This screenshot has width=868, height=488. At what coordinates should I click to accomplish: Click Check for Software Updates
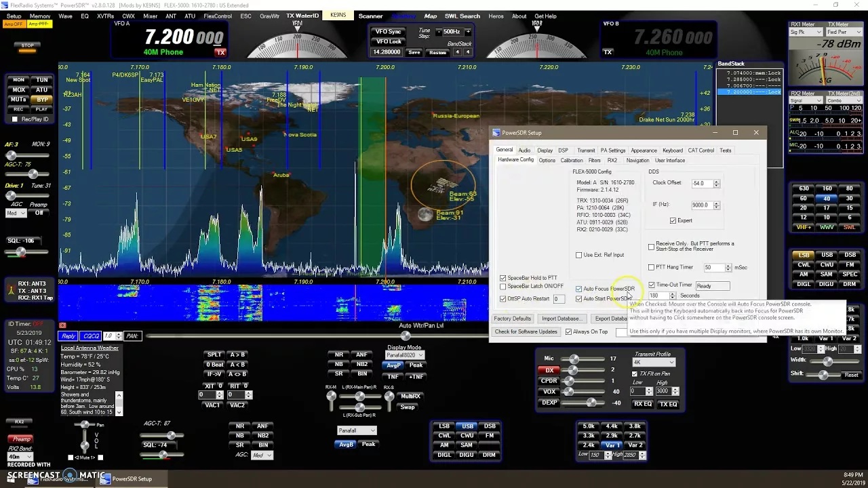coord(526,332)
